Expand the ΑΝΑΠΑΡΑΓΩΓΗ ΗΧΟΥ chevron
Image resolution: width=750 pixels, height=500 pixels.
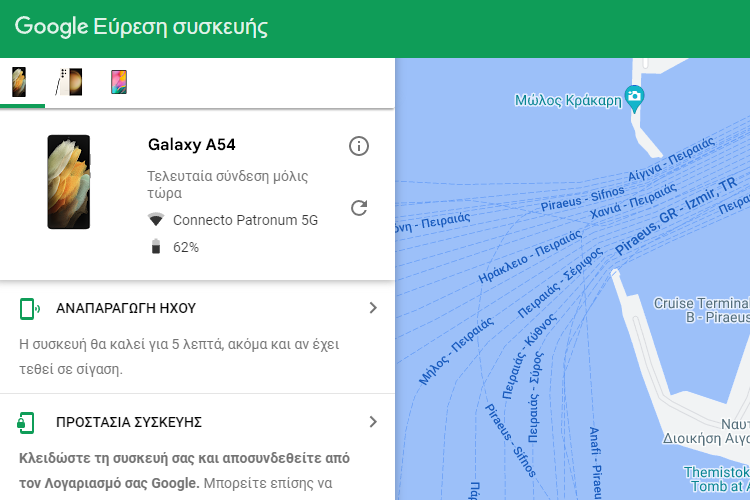tap(373, 308)
